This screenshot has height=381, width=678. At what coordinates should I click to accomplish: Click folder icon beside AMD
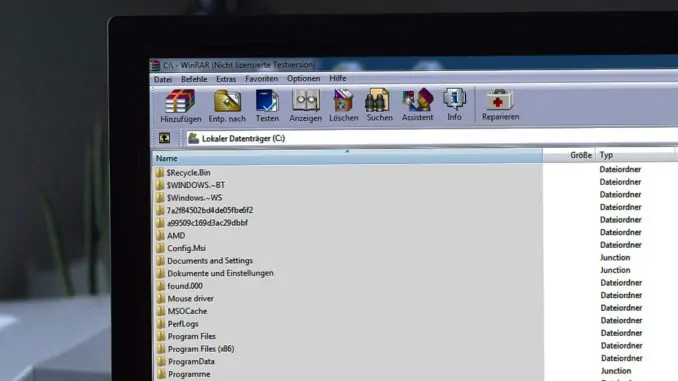[160, 235]
